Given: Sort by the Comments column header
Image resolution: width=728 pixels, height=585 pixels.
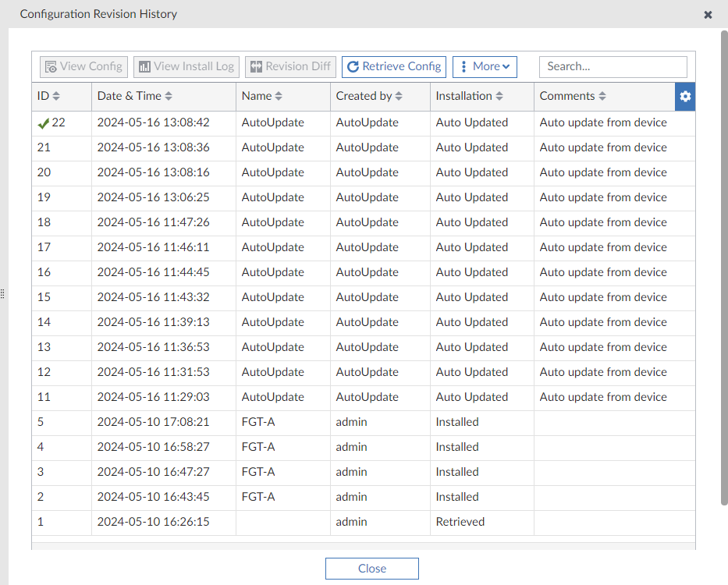Looking at the screenshot, I should (602, 97).
